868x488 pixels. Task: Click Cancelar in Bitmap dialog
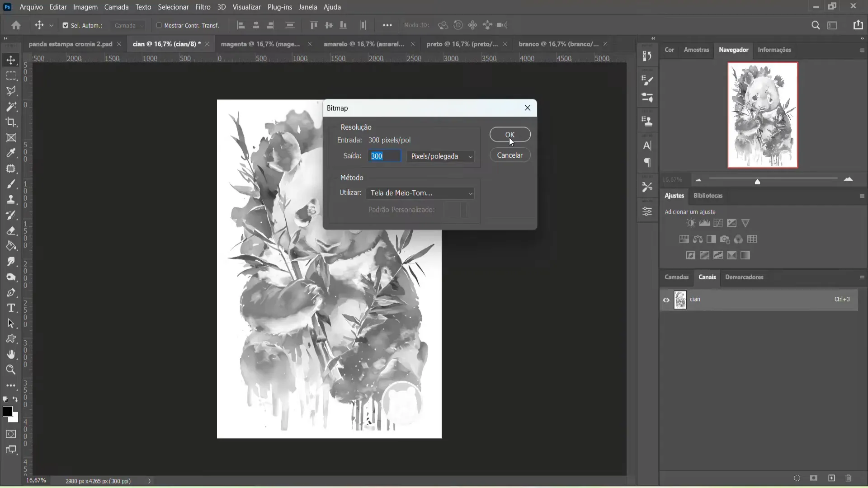[x=510, y=155]
